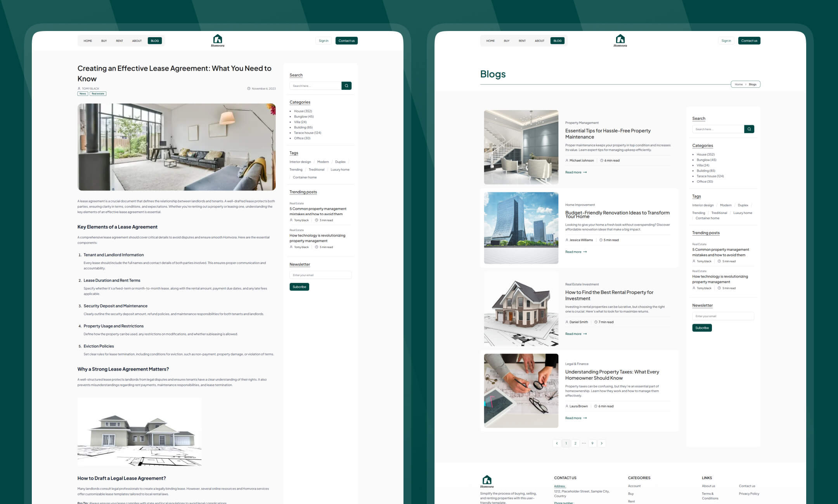838x504 pixels.
Task: Click the Homvora logo on the Blogs page header
Action: pos(620,40)
